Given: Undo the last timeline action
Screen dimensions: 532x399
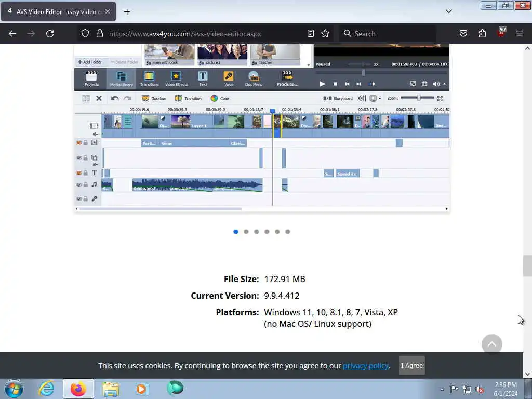Looking at the screenshot, I should [115, 98].
